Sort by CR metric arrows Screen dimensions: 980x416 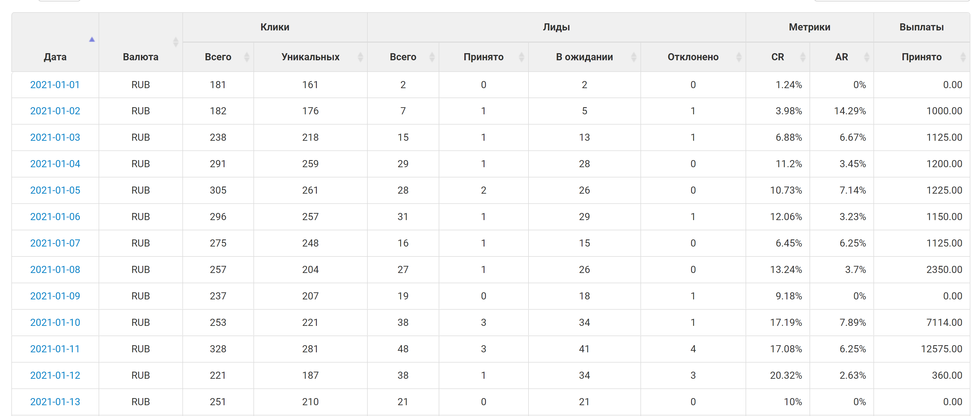tap(803, 57)
